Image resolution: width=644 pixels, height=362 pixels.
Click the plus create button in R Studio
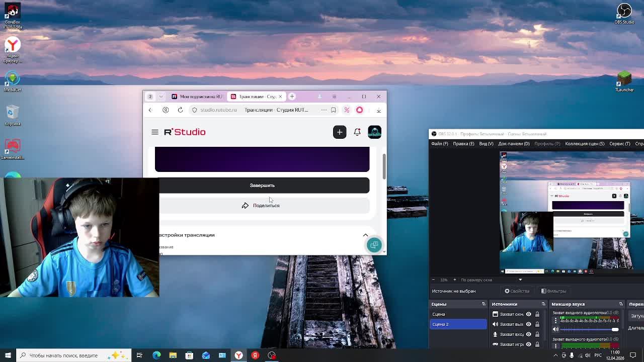point(340,132)
